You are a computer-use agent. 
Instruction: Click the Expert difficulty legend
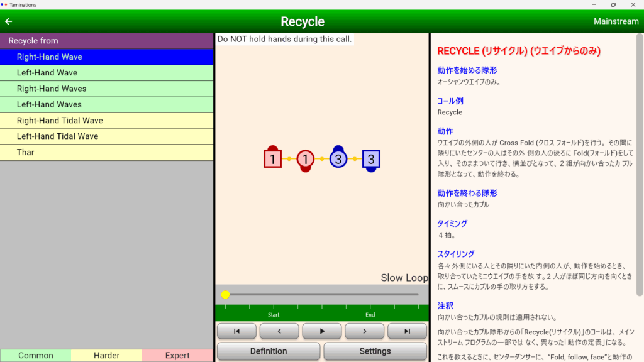(177, 356)
